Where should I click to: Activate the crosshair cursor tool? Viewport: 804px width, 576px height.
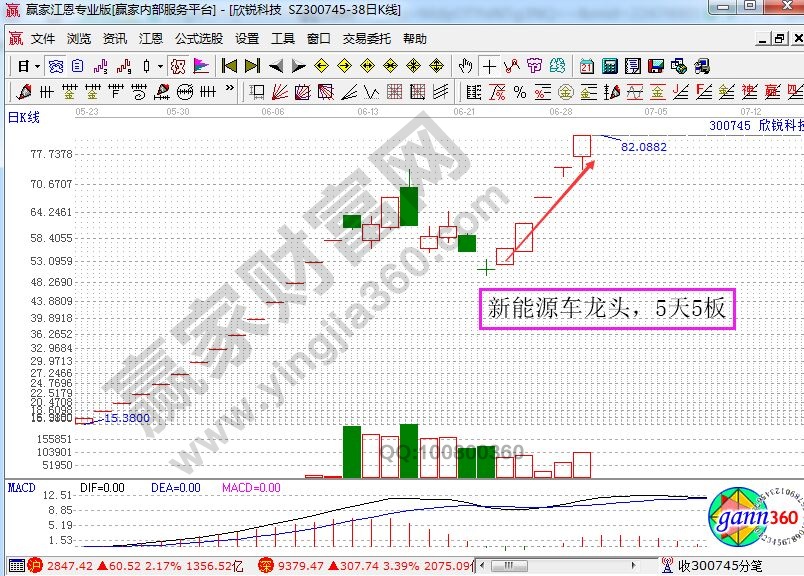[x=489, y=66]
